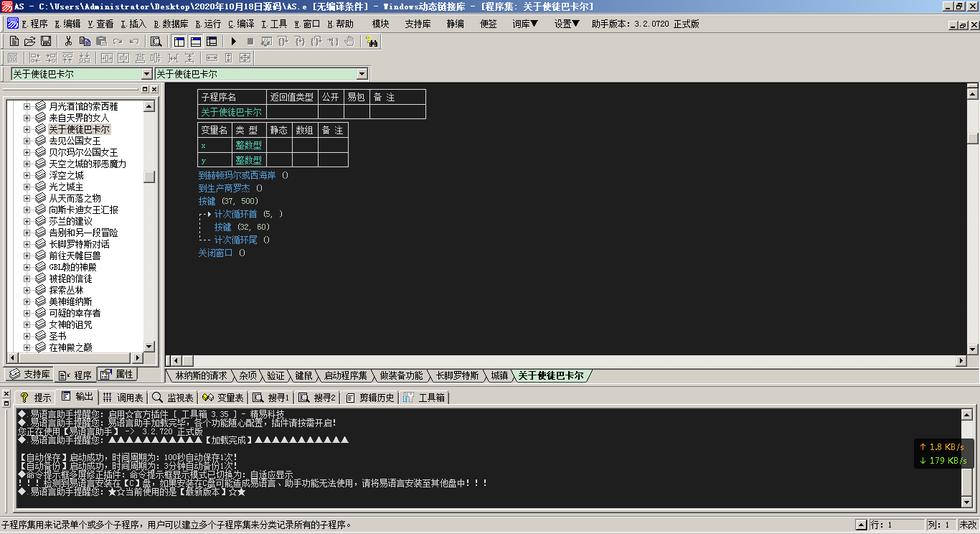Toggle the status pane view button

click(x=195, y=42)
